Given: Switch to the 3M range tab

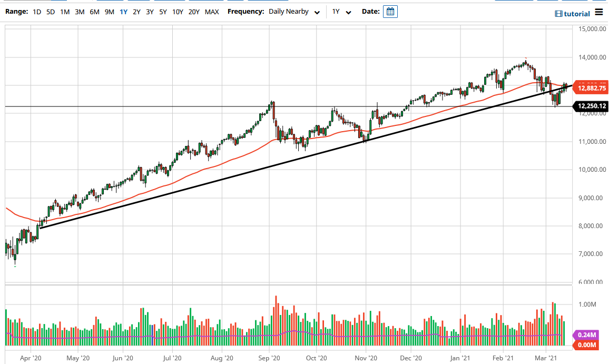Looking at the screenshot, I should pos(79,11).
